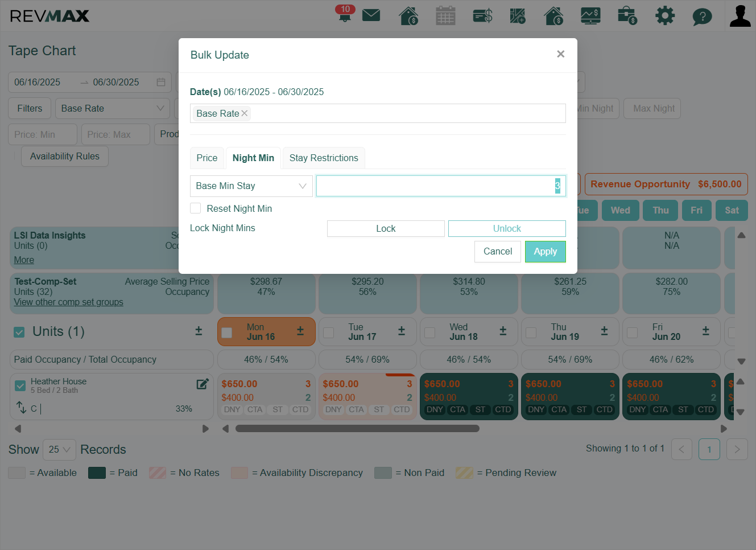Check the Tue Jun 17 column checkbox
This screenshot has height=550, width=756.
328,333
